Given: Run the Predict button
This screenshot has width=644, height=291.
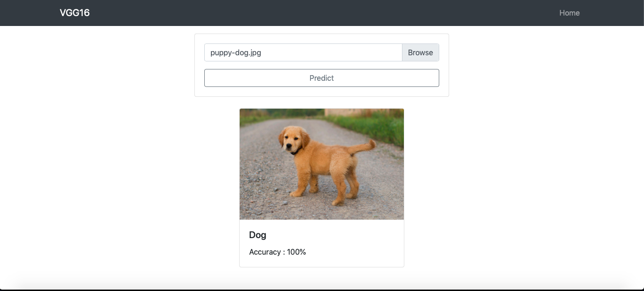Looking at the screenshot, I should 322,78.
